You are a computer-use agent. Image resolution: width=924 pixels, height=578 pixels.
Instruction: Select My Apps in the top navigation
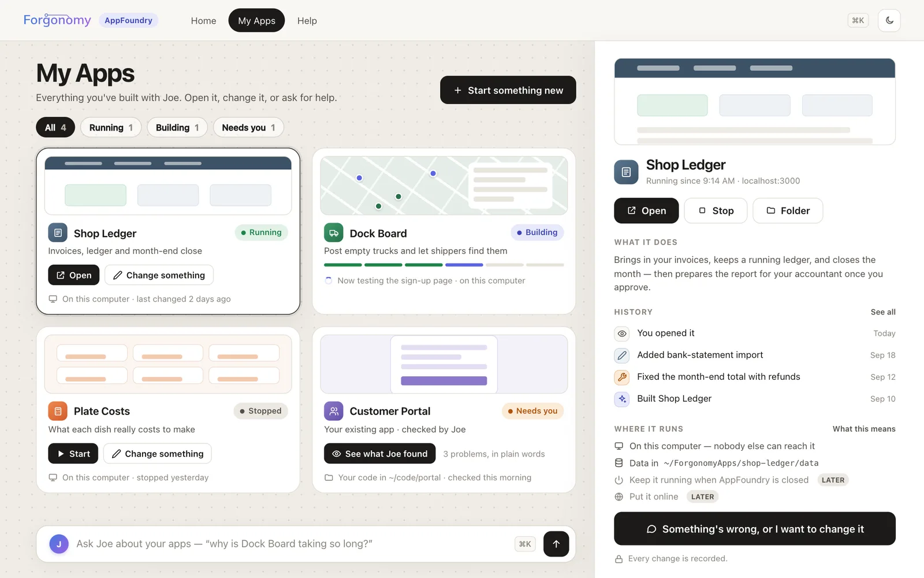256,20
